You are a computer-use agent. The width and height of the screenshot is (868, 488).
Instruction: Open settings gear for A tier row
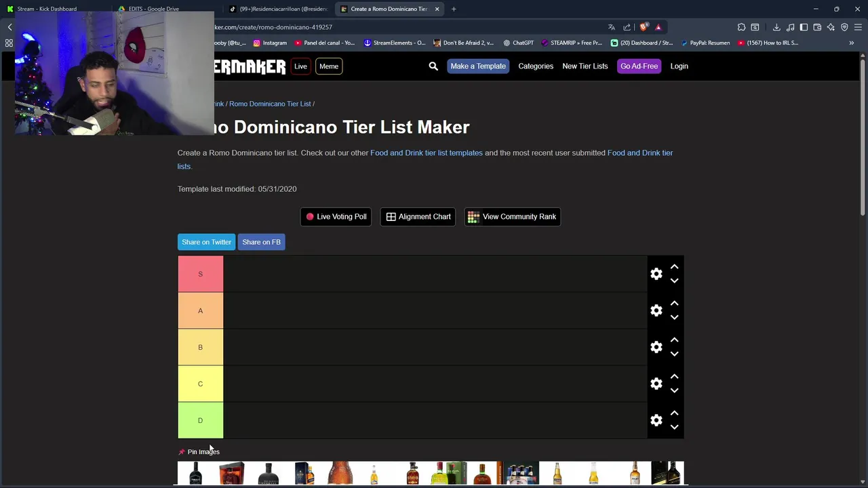coord(656,310)
